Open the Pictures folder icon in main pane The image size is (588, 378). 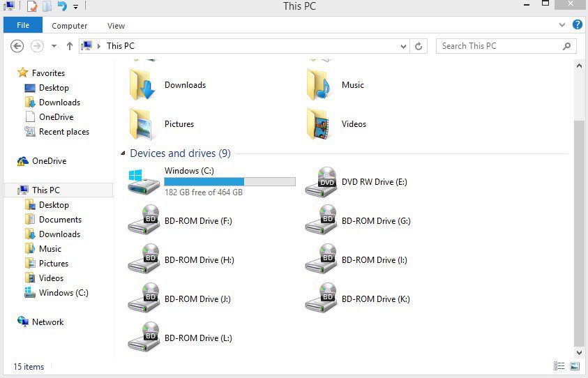(x=141, y=123)
